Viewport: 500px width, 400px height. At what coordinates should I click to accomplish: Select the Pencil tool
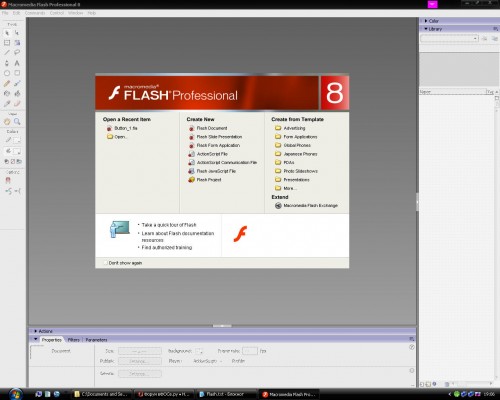pos(7,83)
